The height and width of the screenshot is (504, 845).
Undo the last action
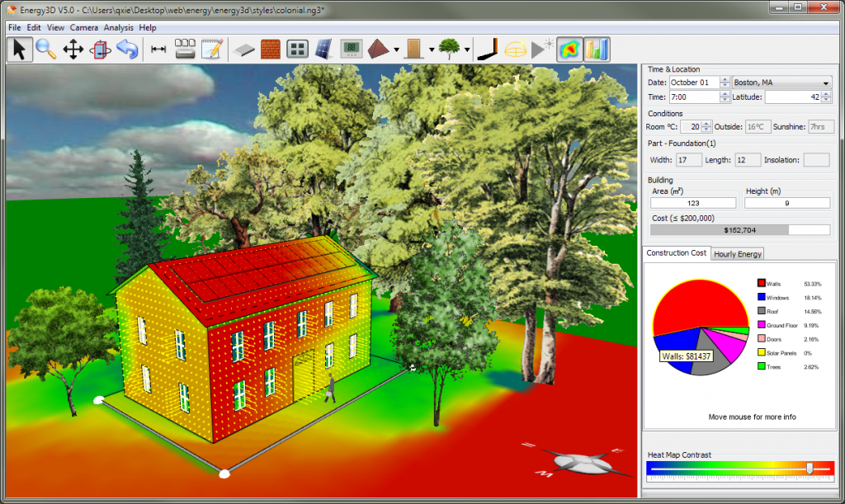click(x=126, y=49)
